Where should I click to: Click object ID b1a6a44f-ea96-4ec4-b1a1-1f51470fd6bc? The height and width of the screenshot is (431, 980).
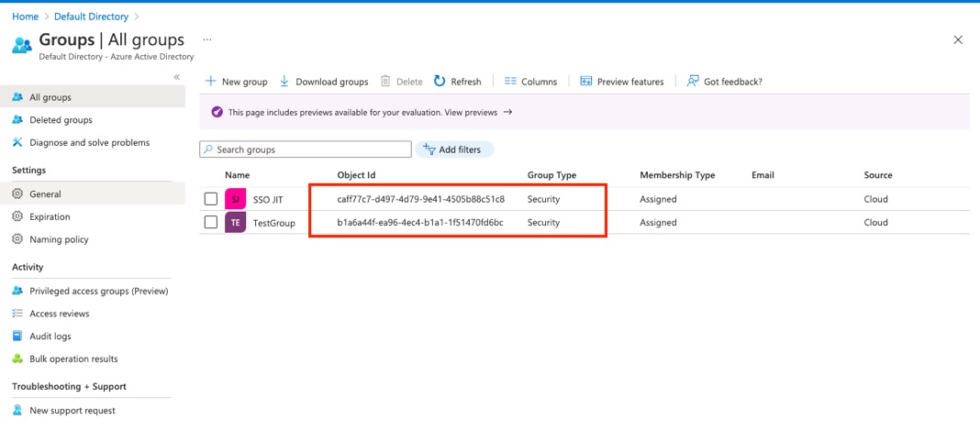pyautogui.click(x=420, y=223)
